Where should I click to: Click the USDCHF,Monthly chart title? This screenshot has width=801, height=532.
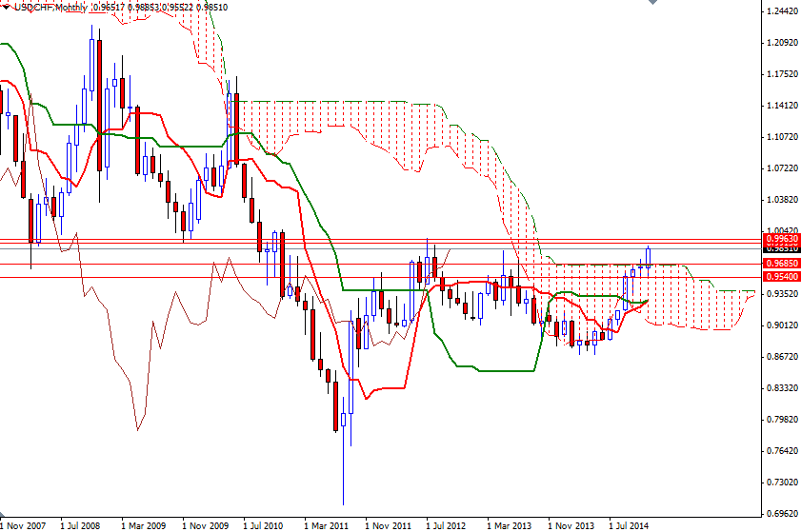tap(50, 8)
